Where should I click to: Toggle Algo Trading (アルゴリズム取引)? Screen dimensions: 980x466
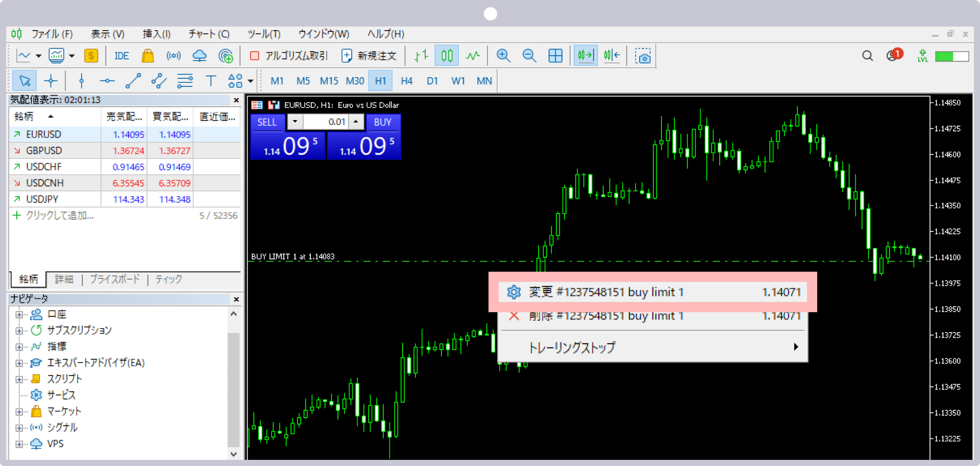click(x=289, y=56)
